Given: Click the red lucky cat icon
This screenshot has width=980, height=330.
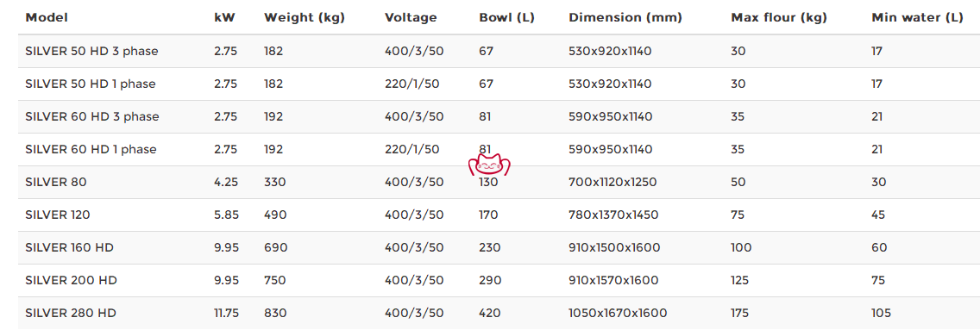Looking at the screenshot, I should click(x=489, y=165).
